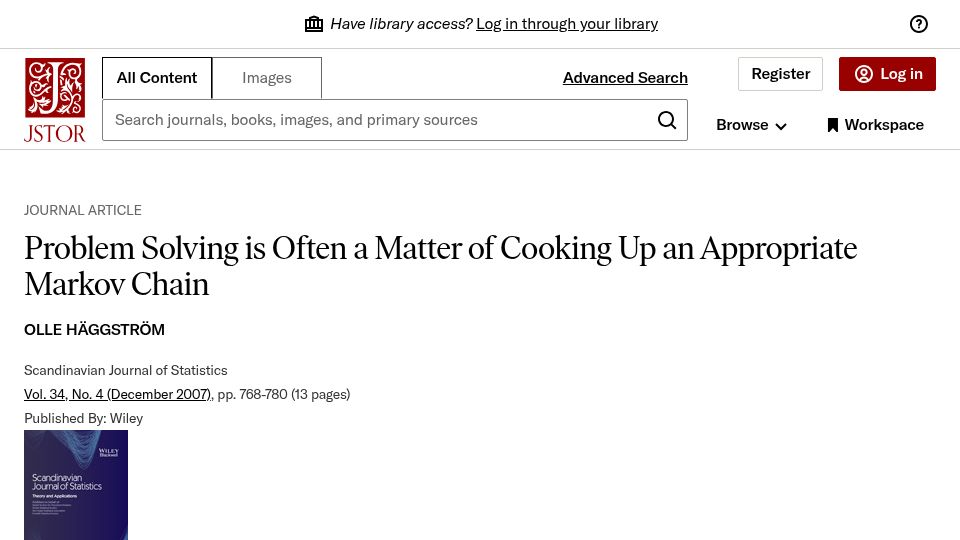
Task: Click the author name Olle Häggström
Action: [94, 329]
